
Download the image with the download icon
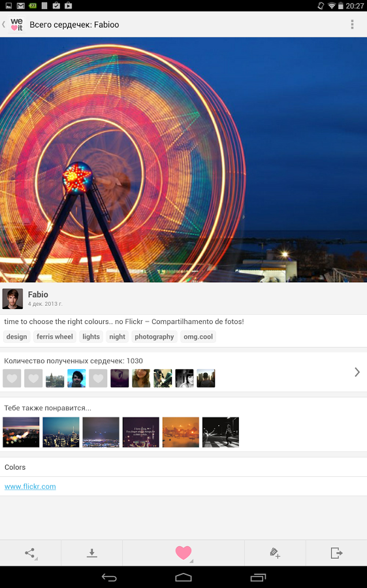pos(92,553)
